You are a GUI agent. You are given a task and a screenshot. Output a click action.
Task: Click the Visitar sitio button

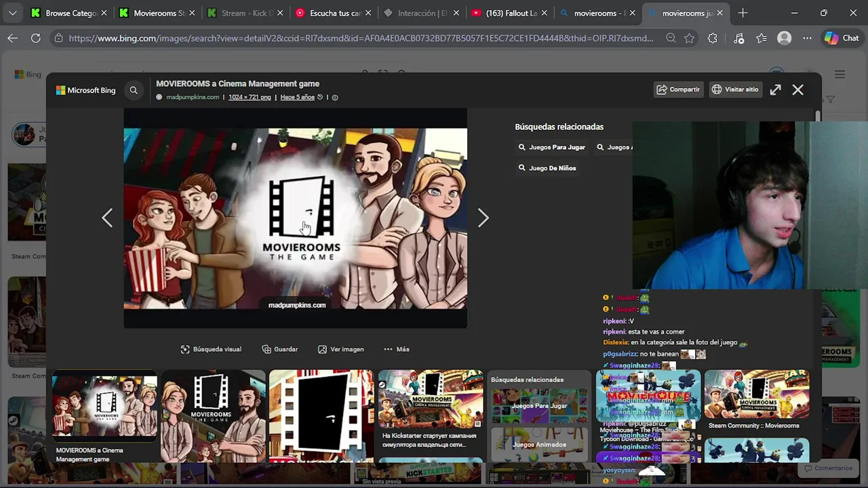click(735, 89)
